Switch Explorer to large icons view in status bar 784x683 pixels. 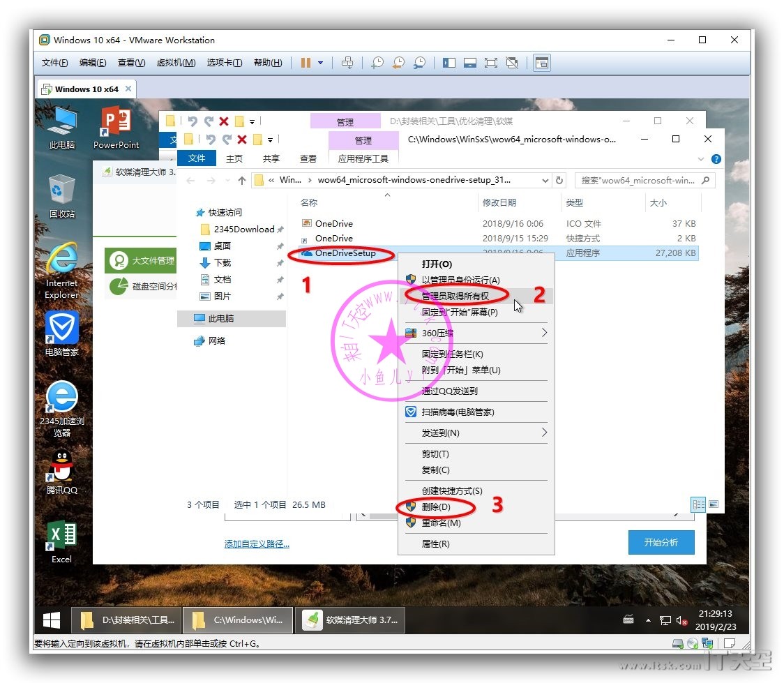point(714,504)
